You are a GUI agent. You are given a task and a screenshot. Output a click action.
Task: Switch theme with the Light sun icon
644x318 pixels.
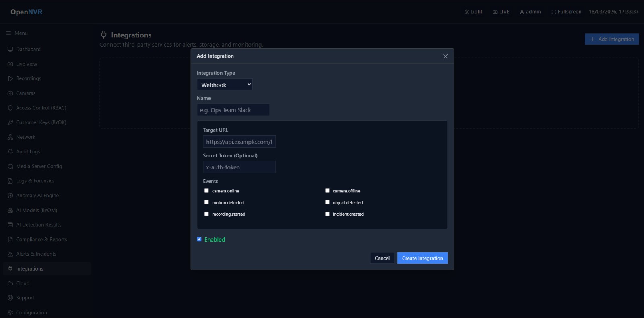466,12
